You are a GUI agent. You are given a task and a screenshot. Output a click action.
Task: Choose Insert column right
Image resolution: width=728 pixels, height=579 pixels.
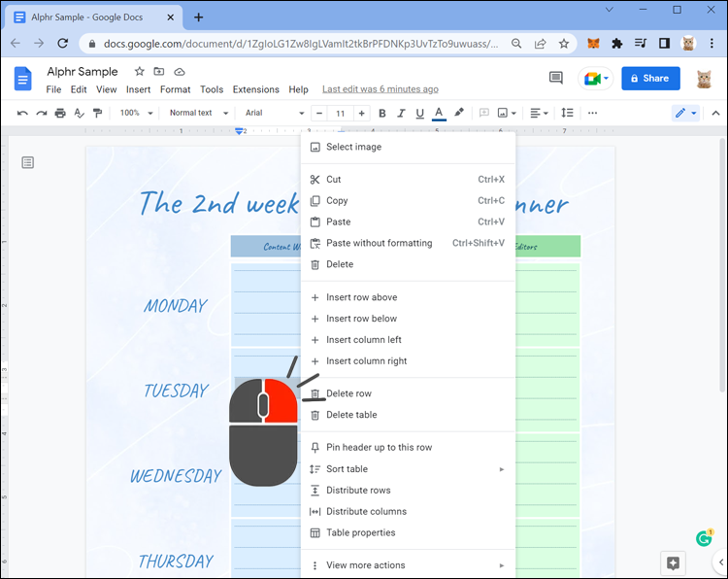[408, 361]
